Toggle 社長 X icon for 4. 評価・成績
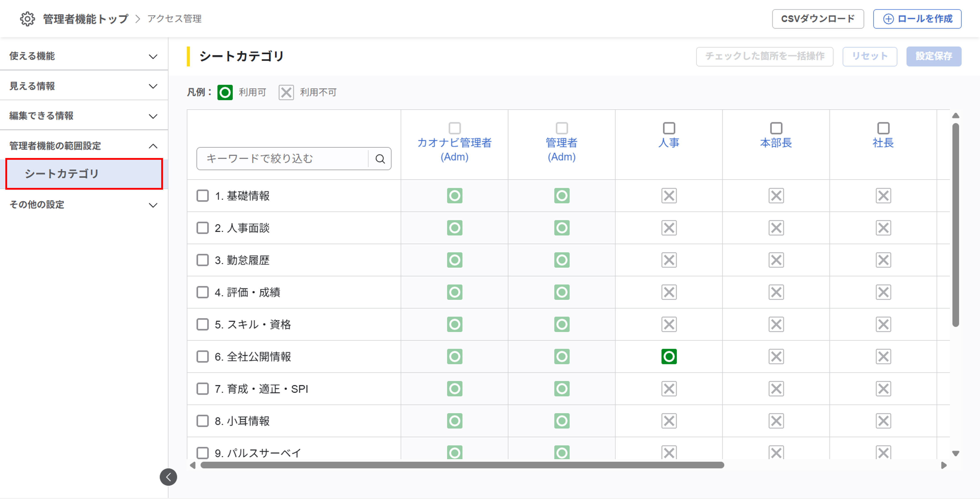 point(883,292)
